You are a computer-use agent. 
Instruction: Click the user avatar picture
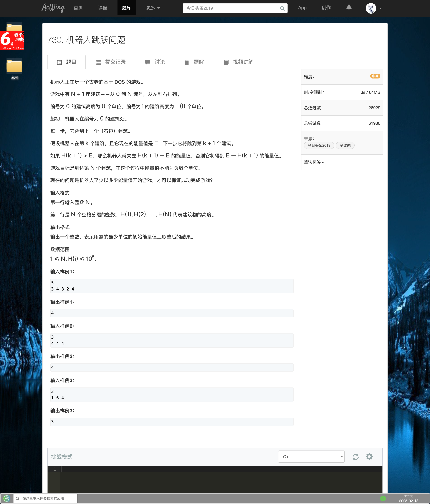pyautogui.click(x=371, y=8)
